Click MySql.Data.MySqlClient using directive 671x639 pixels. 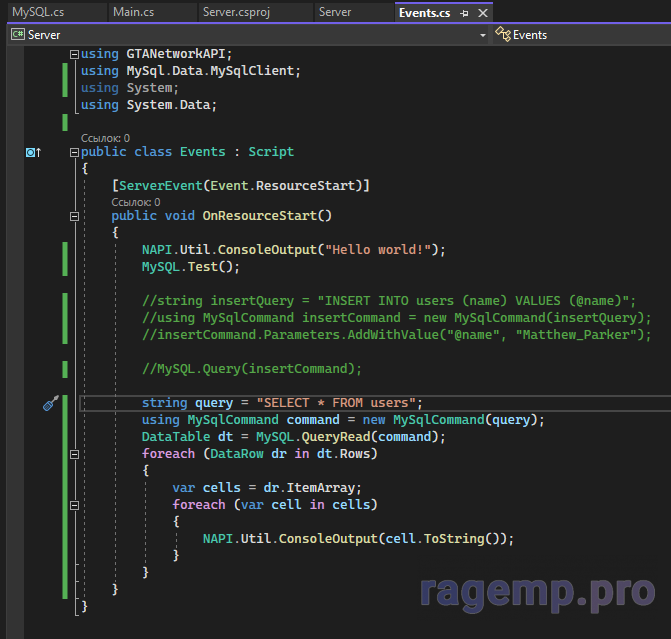coord(191,71)
